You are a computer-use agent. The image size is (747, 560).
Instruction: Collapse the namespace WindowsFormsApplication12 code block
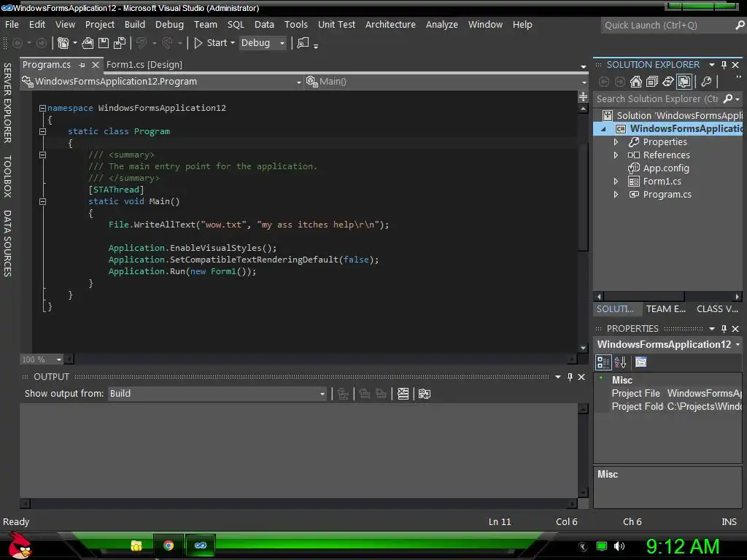(x=42, y=108)
